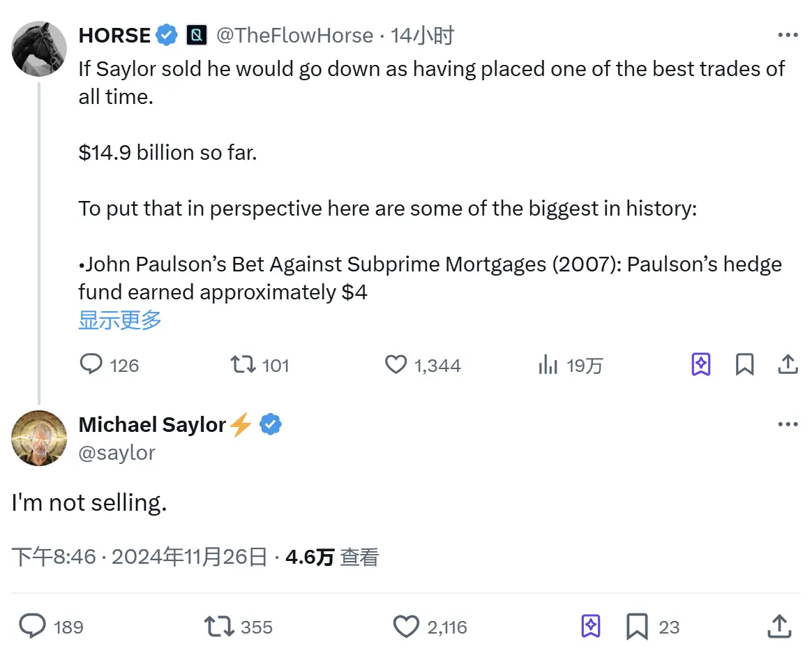Open the reply box for HORSE's tweet
The width and height of the screenshot is (812, 651).
coord(93,364)
